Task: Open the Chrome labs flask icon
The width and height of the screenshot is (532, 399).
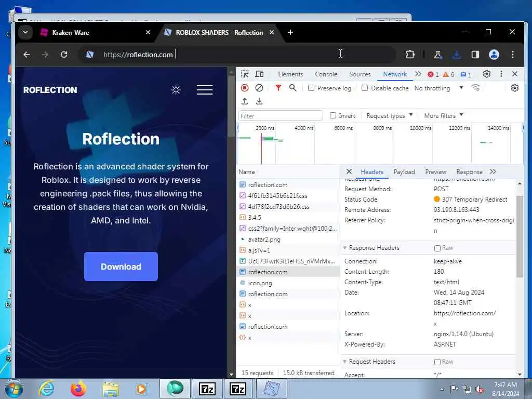Action: click(x=437, y=54)
